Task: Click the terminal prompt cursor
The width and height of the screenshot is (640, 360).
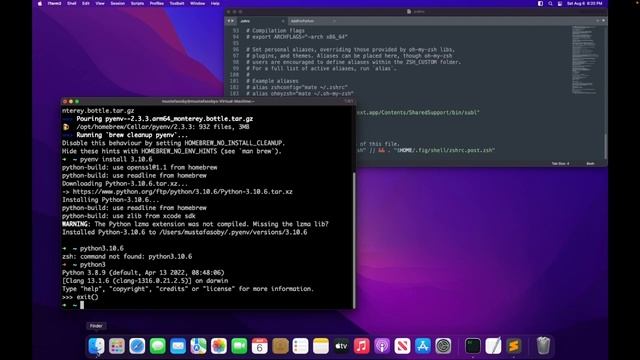Action: pos(82,305)
